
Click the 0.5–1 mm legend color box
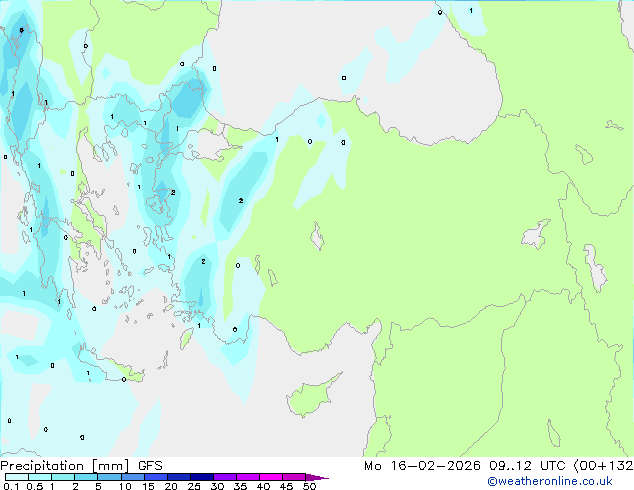tap(40, 477)
